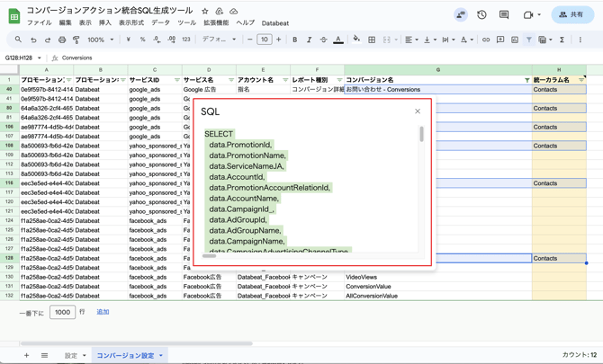Toggle italic formatting

tap(309, 40)
